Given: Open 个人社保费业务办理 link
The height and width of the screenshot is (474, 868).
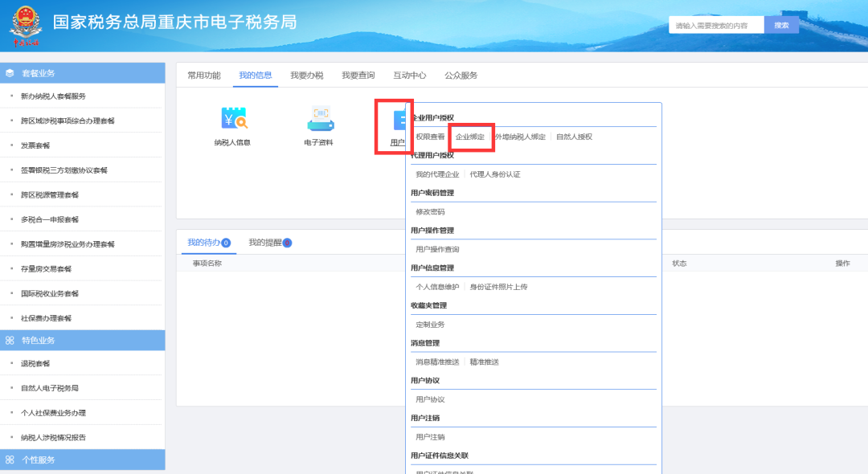Looking at the screenshot, I should click(53, 413).
